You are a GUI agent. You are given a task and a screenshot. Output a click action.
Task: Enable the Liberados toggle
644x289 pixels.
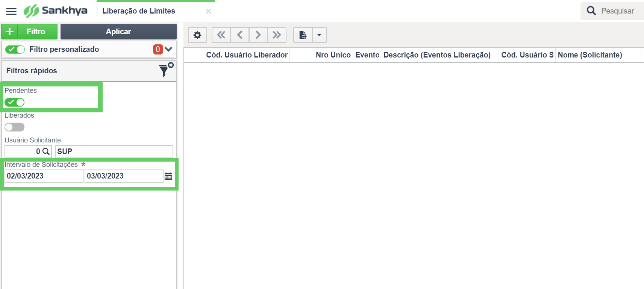coord(15,127)
